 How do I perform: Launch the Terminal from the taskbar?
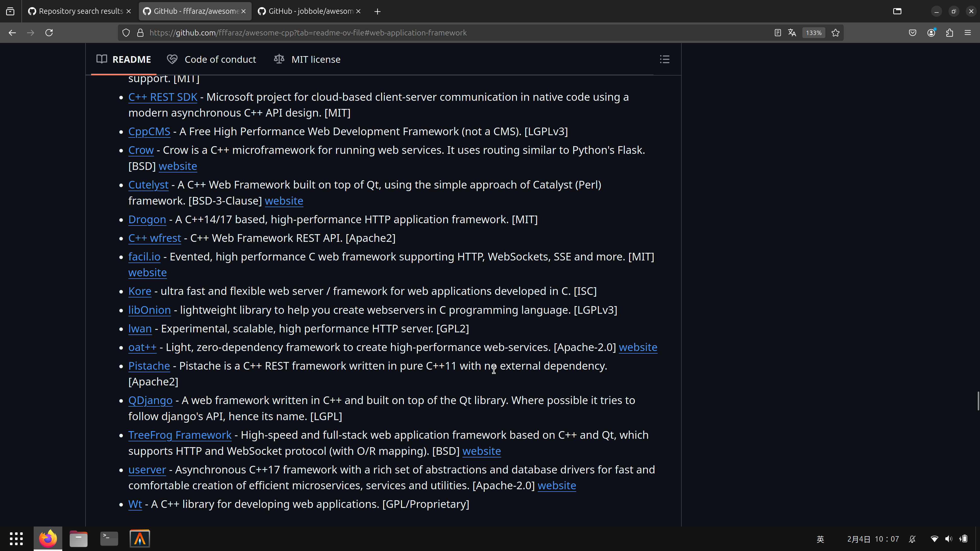point(109,539)
